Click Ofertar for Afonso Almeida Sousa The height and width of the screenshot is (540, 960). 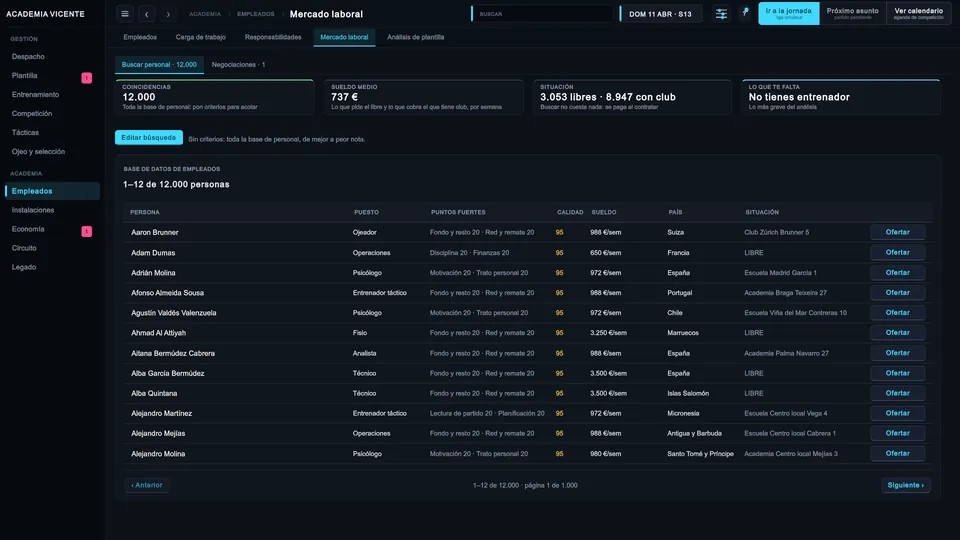pyautogui.click(x=898, y=293)
